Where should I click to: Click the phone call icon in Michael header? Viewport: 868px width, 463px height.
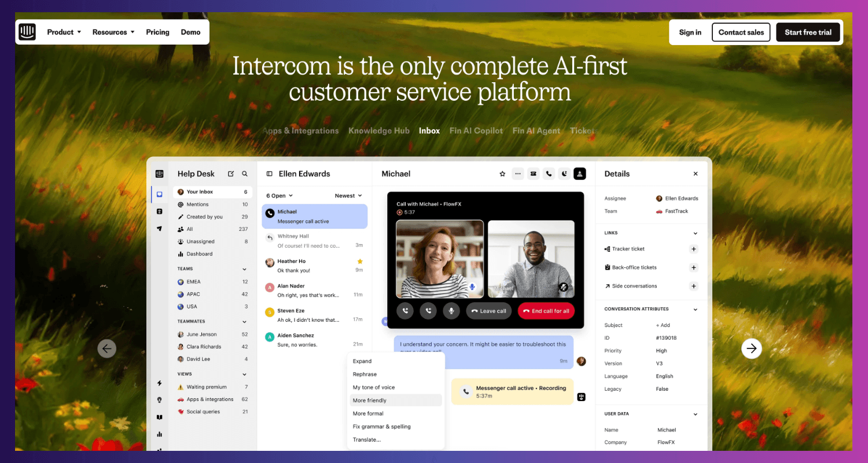point(549,174)
